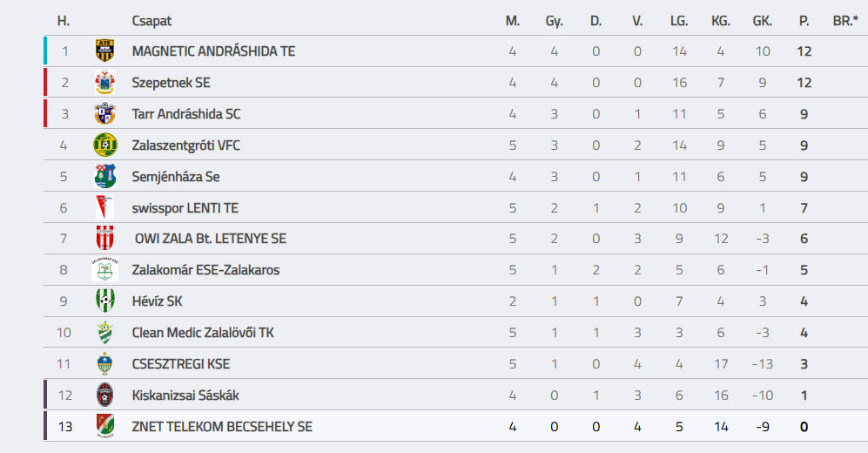Click the Hévíz SK green striped crest
The height and width of the screenshot is (453, 868).
tap(104, 301)
